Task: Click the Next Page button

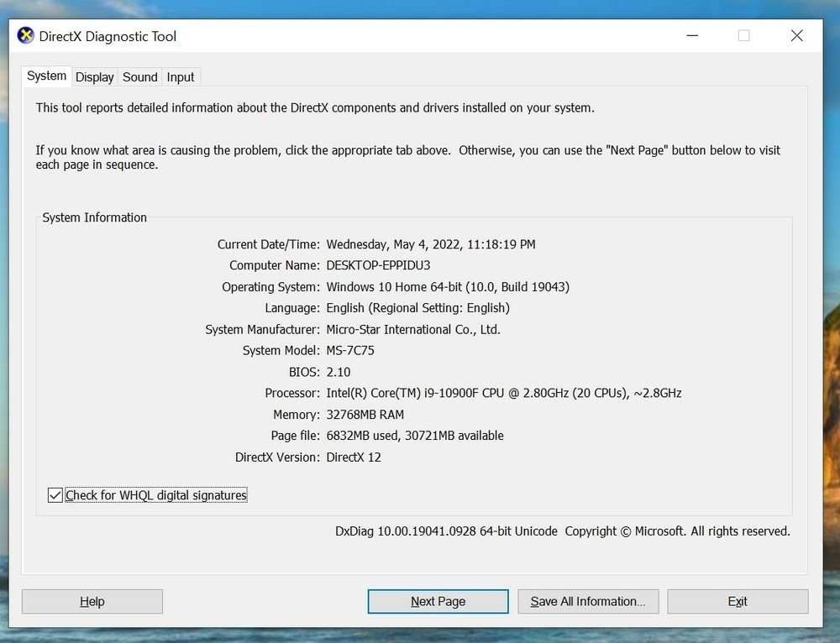Action: [x=438, y=601]
